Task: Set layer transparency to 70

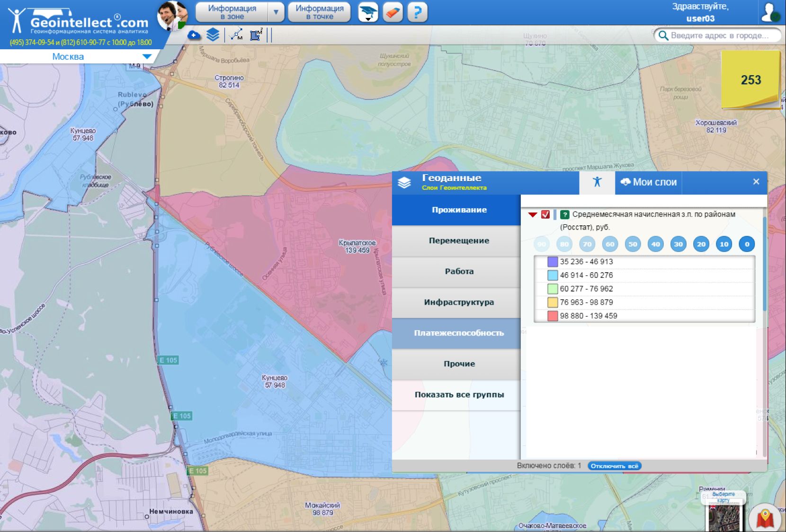Action: coord(587,244)
